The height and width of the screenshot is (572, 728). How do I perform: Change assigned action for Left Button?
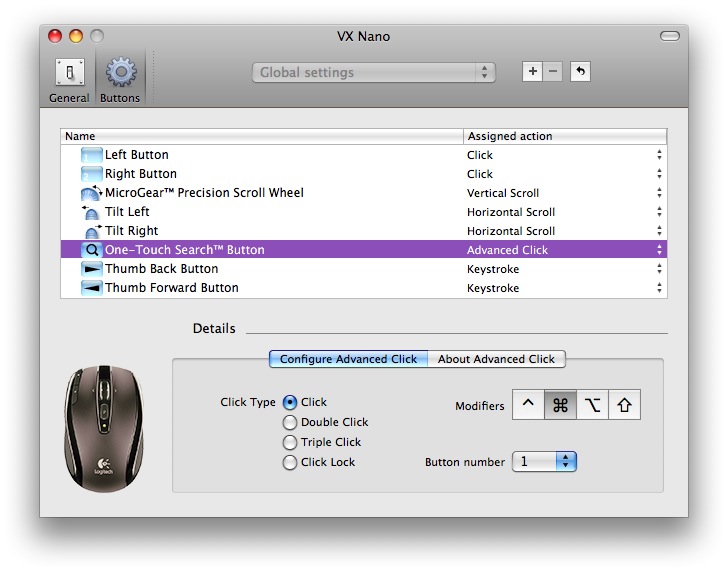(x=659, y=155)
